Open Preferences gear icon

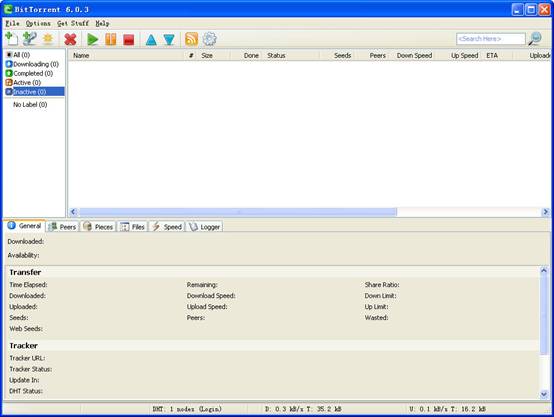click(x=210, y=39)
